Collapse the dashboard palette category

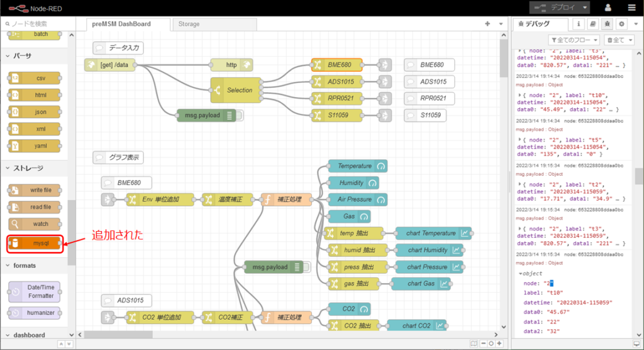pyautogui.click(x=35, y=335)
